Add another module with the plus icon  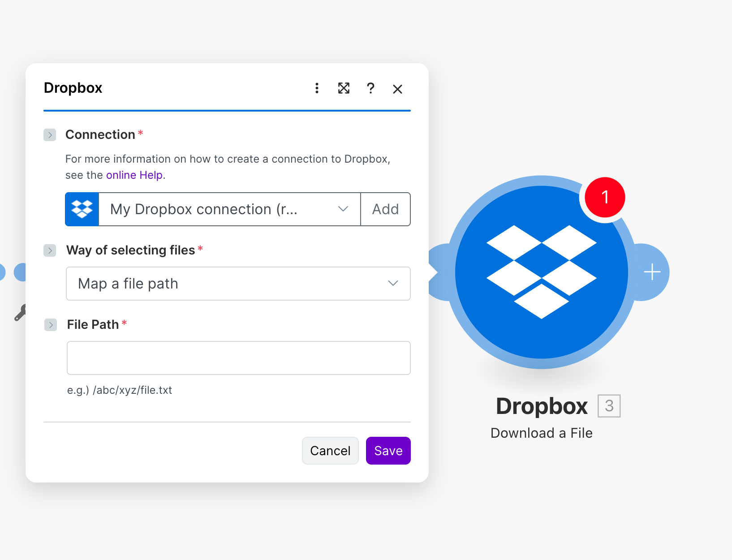coord(652,272)
